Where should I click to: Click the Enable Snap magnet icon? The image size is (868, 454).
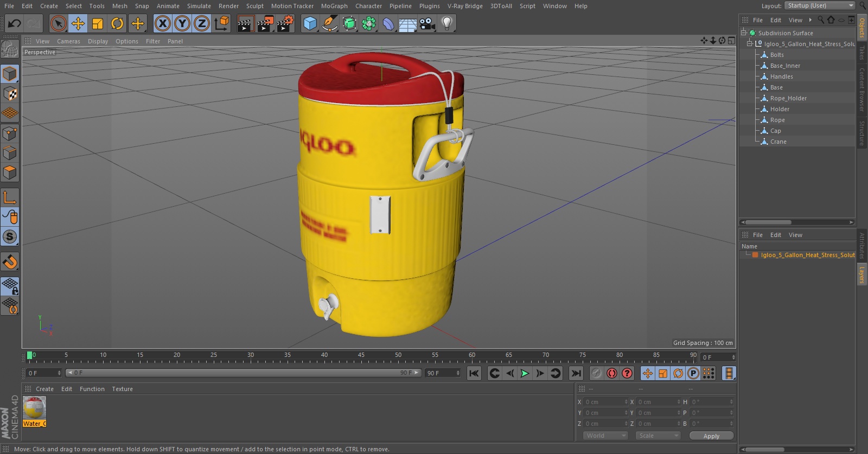coord(10,262)
